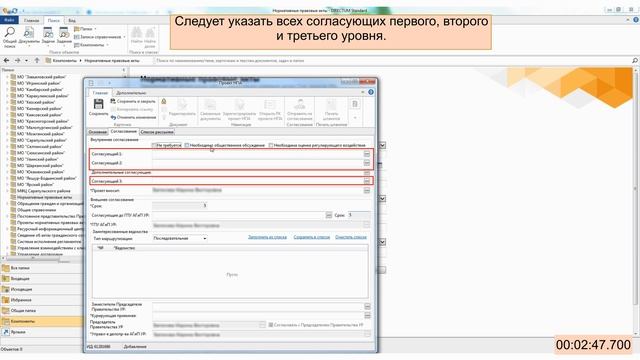Open Исходящие in left navigation pane
Image resolution: width=640 pixels, height=360 pixels.
[x=41, y=289]
